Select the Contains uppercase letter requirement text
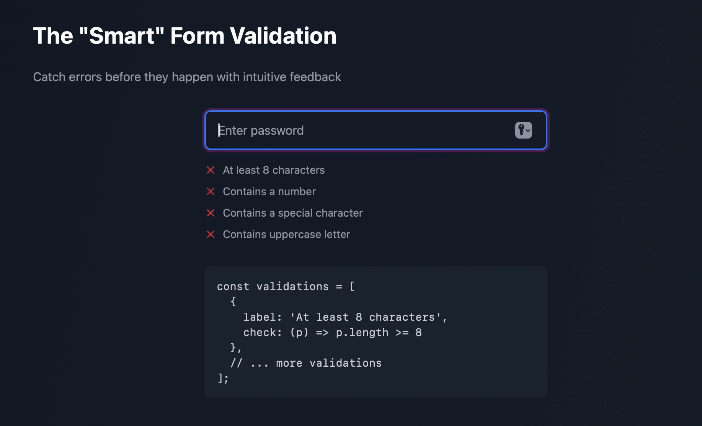This screenshot has width=702, height=426. [x=286, y=234]
